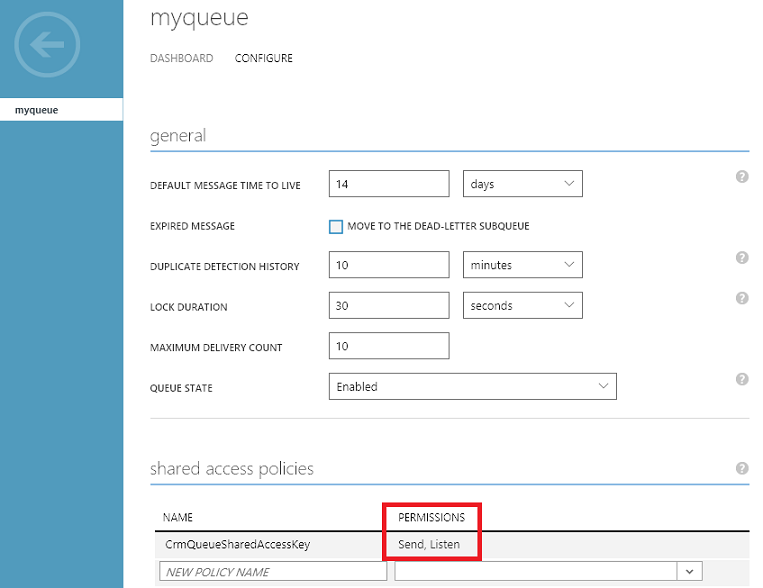Image resolution: width=763 pixels, height=588 pixels.
Task: Click the Maximum Delivery Count field
Action: tap(389, 346)
